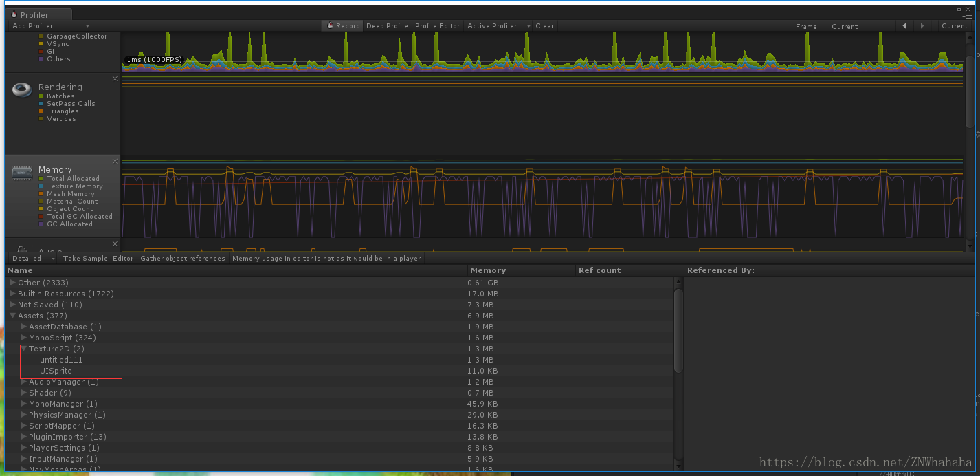
Task: Close the Rendering profiler module
Action: [x=115, y=78]
